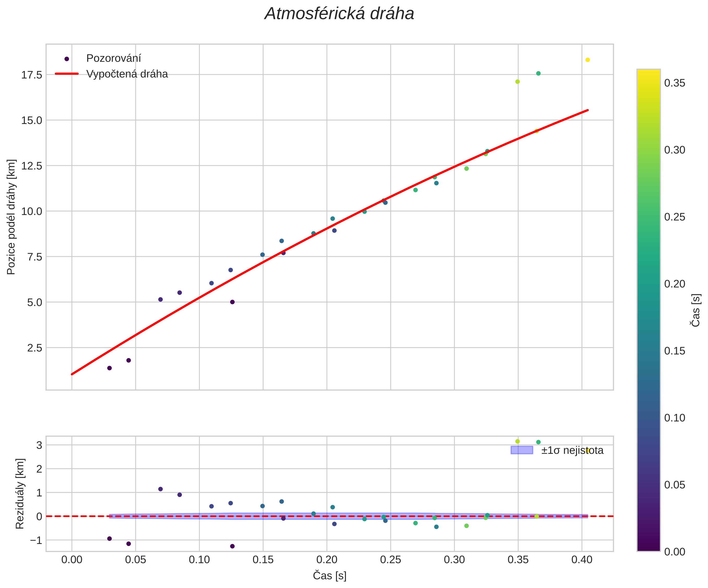Select the "±1σ nejistota" legend text

coord(572,450)
